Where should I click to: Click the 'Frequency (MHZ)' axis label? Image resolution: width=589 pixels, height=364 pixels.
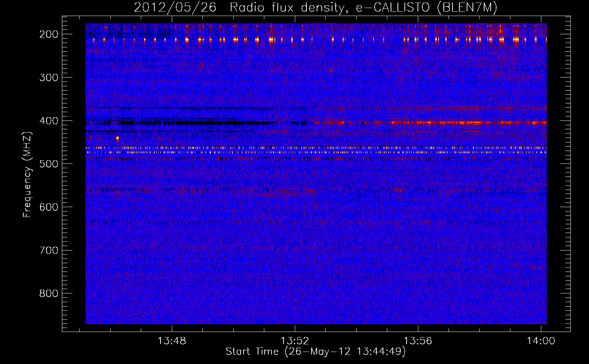(27, 174)
